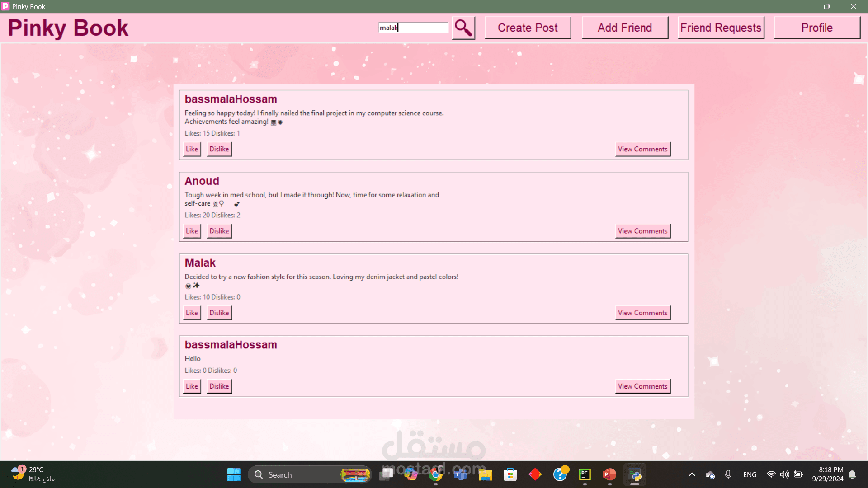Image resolution: width=868 pixels, height=488 pixels.
Task: Click the Windows Start button
Action: [234, 474]
